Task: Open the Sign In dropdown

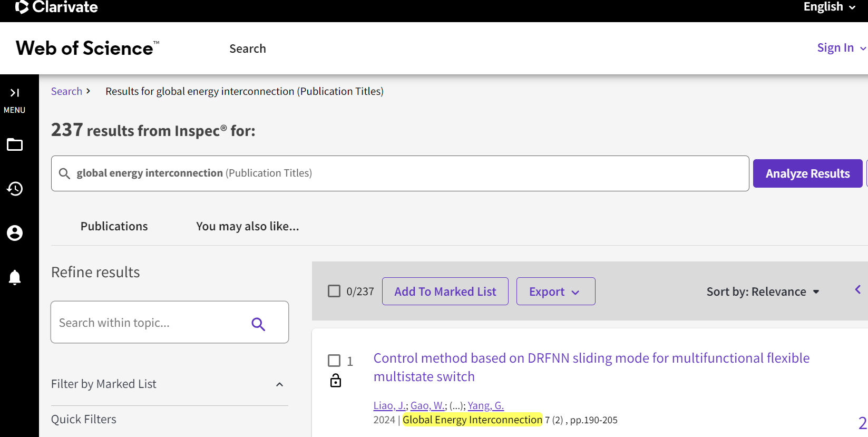Action: pos(842,48)
